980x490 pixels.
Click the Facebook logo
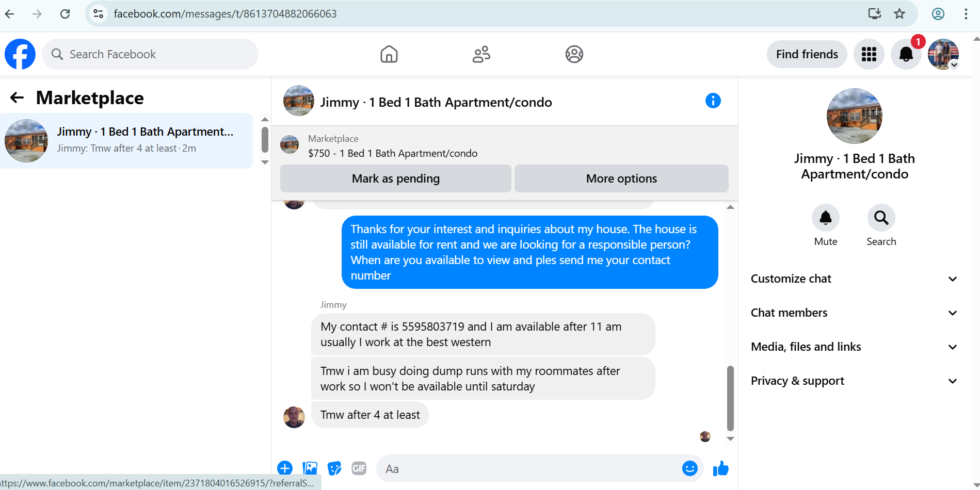(20, 54)
